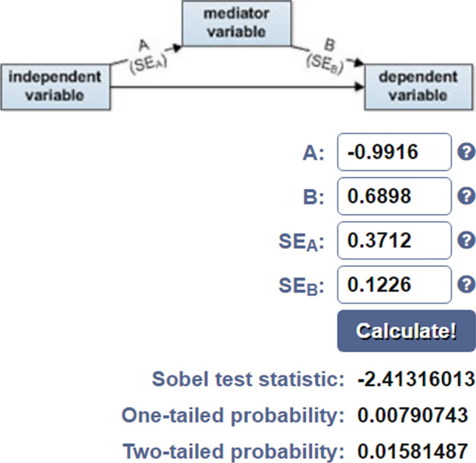The width and height of the screenshot is (476, 463).
Task: Show help for the SEA field
Action: pos(465,241)
